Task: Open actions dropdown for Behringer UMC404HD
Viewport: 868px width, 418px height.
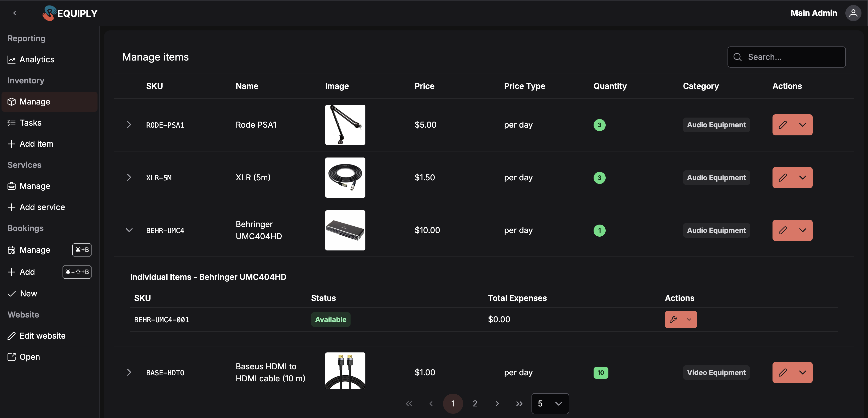Action: pyautogui.click(x=803, y=230)
